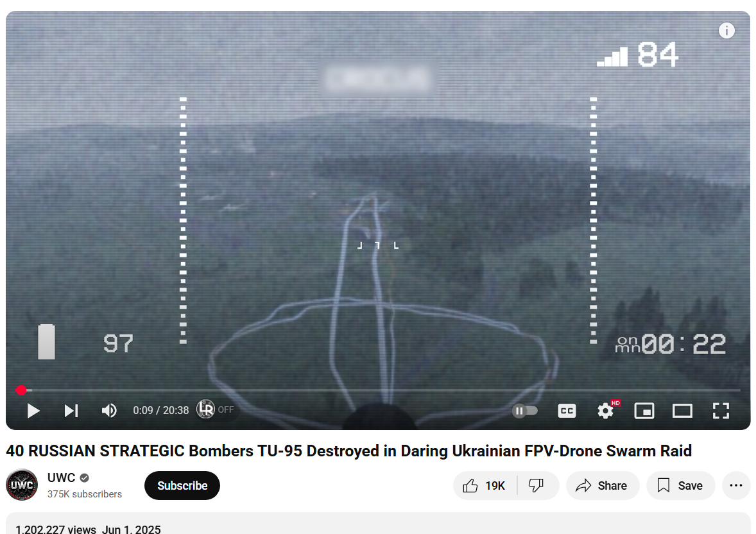Dislike this video
This screenshot has height=534, width=756.
[x=536, y=485]
